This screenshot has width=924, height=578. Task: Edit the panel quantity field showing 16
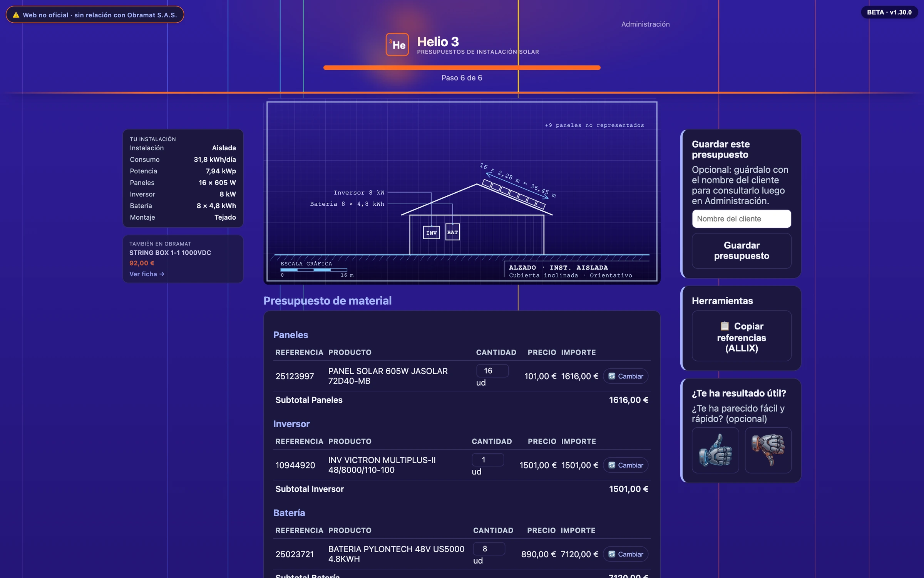click(492, 371)
